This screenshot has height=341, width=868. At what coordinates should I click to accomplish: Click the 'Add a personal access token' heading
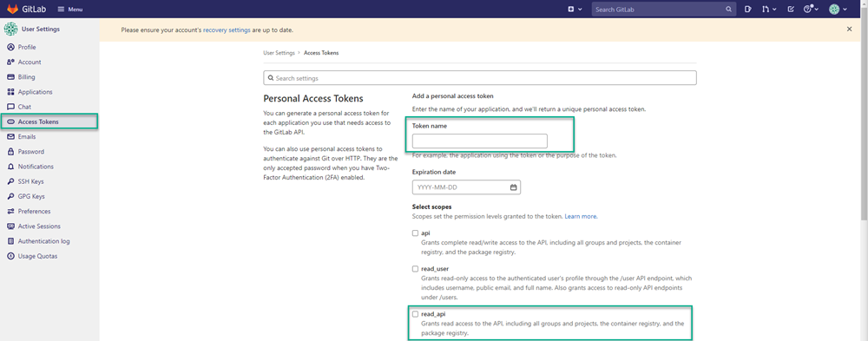pyautogui.click(x=453, y=96)
